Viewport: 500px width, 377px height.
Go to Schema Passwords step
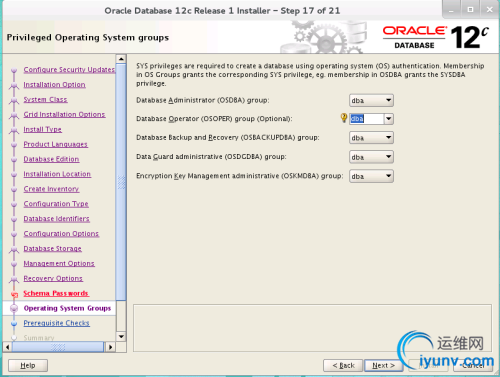coord(56,293)
